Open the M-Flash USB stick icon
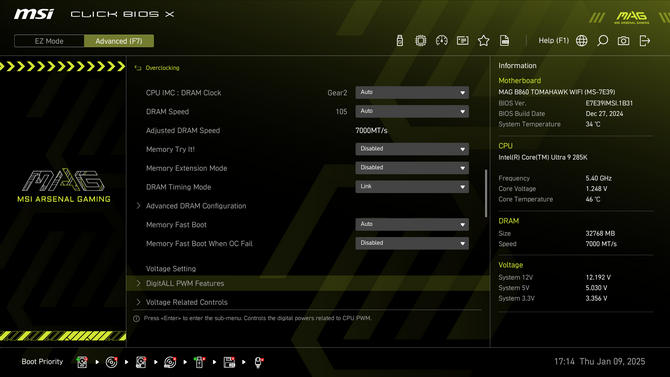The height and width of the screenshot is (377, 670). point(400,41)
